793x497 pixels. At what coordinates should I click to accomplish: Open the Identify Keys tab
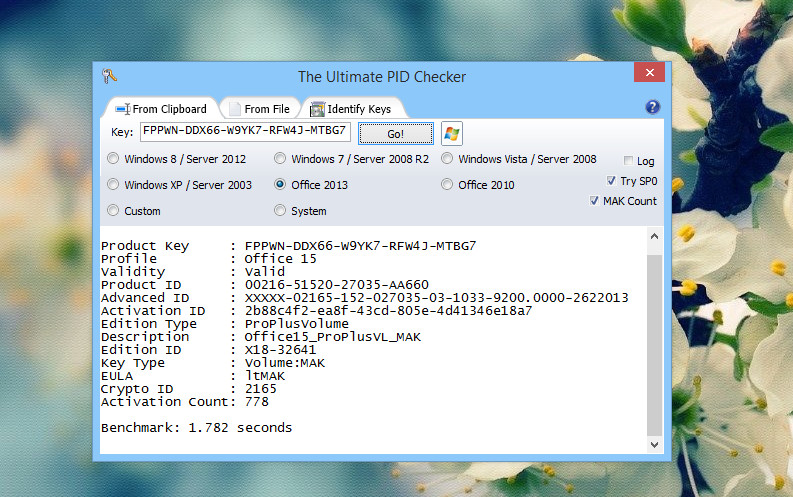coord(352,109)
